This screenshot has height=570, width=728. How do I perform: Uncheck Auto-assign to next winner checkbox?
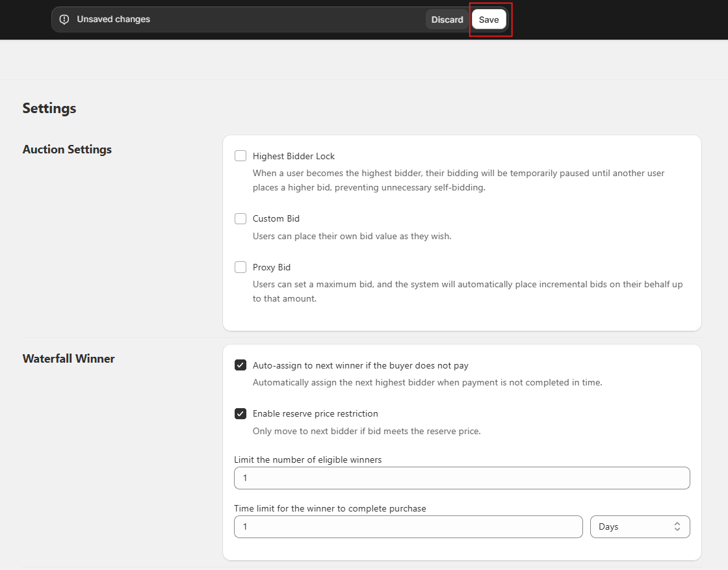pos(240,365)
